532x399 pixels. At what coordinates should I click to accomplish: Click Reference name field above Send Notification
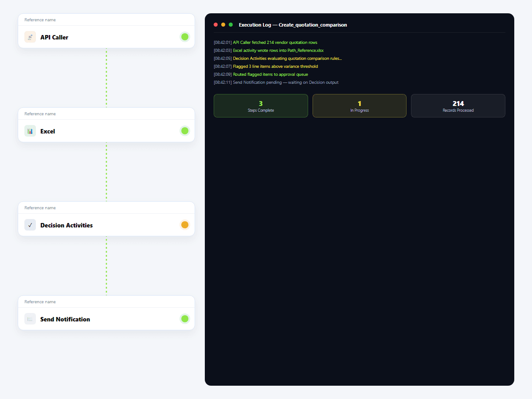click(106, 302)
